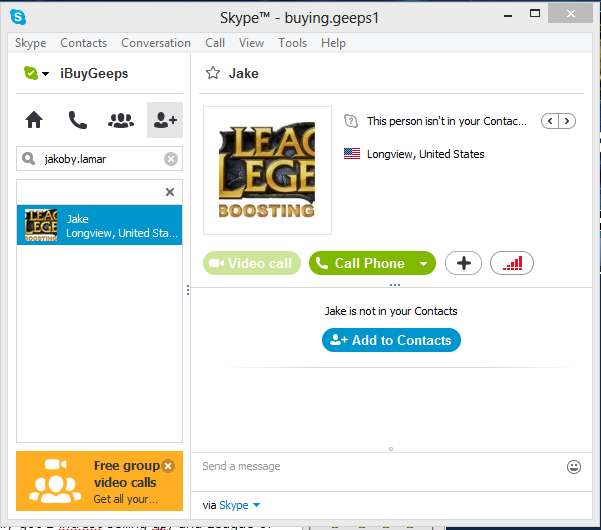This screenshot has width=601, height=530.
Task: Click the video camera icon in ad banner
Action: [56, 464]
